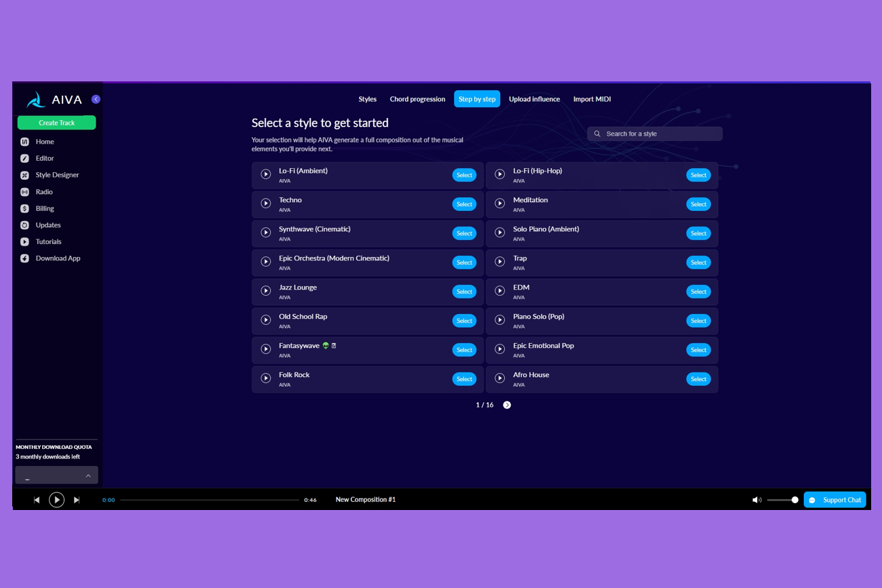
Task: Preview the Jazz Lounge style
Action: [266, 291]
